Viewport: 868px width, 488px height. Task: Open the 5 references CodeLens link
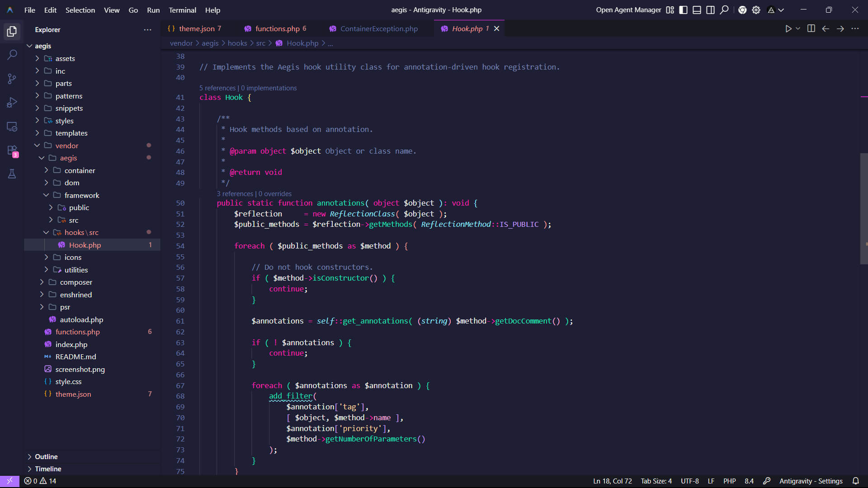click(217, 88)
